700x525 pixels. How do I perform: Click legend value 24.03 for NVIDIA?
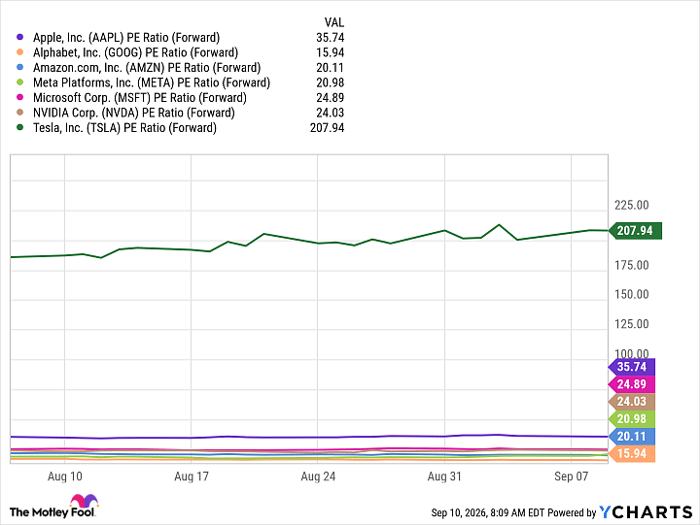click(x=330, y=113)
